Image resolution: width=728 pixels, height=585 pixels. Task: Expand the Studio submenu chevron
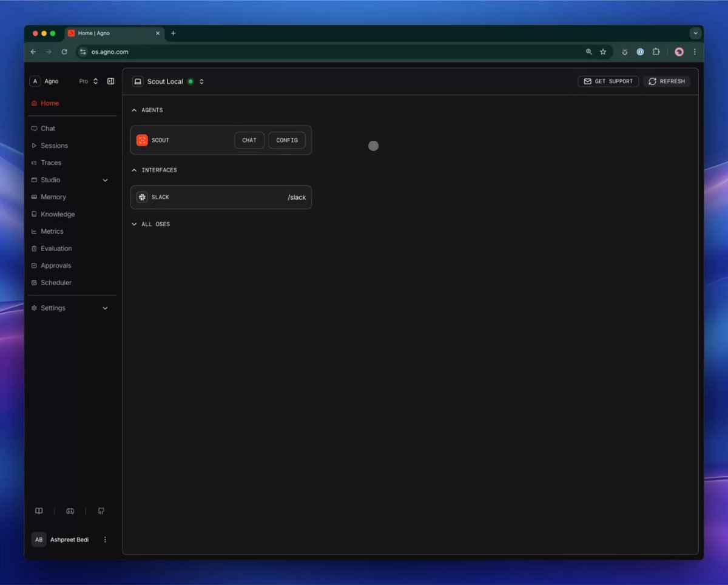(105, 180)
